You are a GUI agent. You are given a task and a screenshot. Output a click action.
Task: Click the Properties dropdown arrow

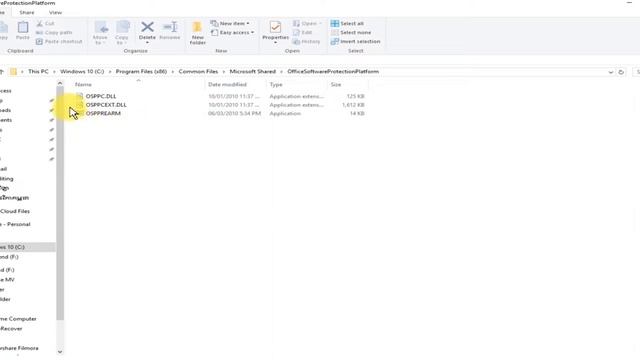coord(276,43)
